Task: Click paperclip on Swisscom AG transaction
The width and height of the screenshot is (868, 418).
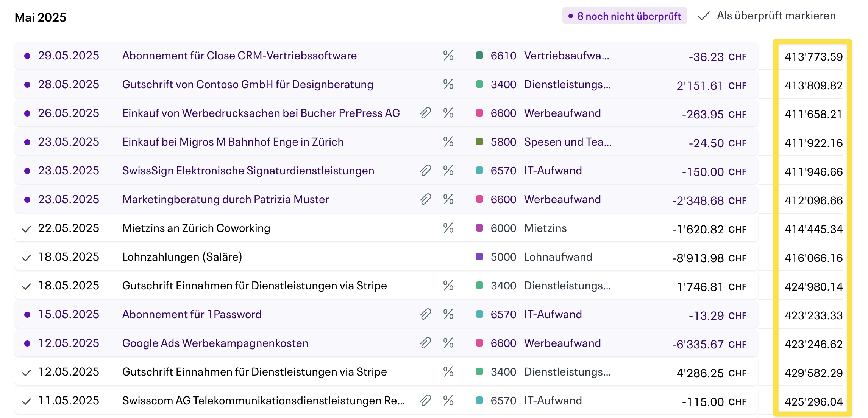Action: tap(425, 401)
